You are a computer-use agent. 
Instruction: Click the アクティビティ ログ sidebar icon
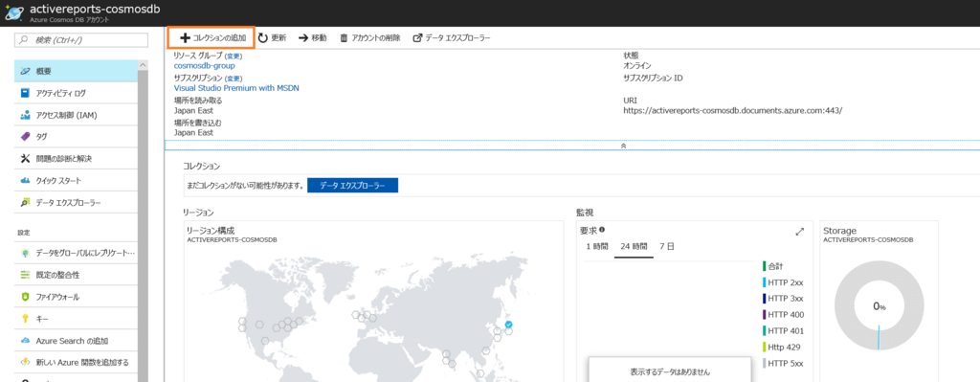pos(25,93)
